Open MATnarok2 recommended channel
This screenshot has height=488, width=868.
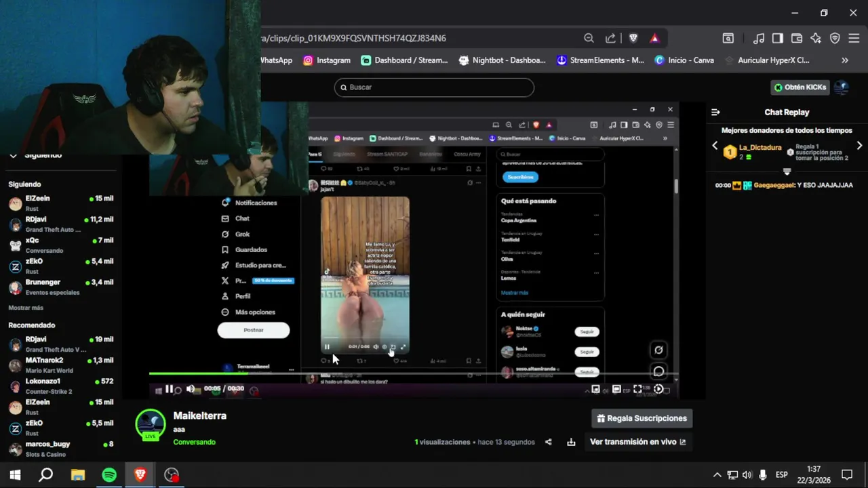61,365
